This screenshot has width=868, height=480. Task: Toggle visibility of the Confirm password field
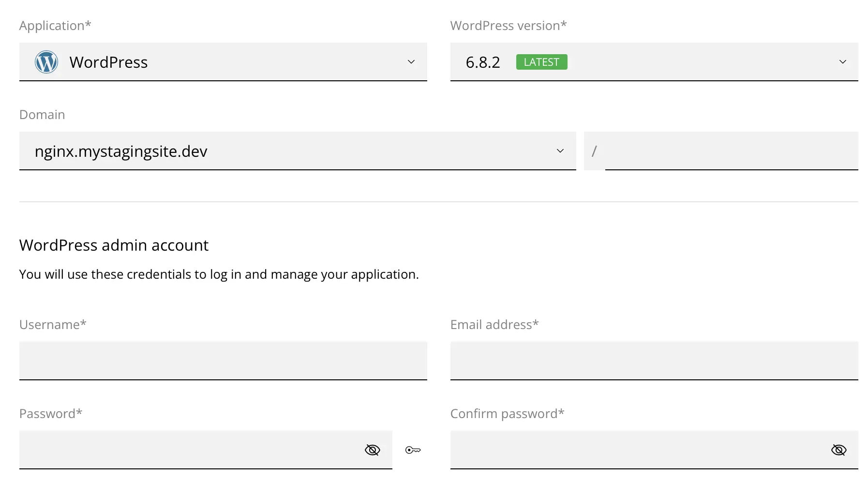(838, 450)
